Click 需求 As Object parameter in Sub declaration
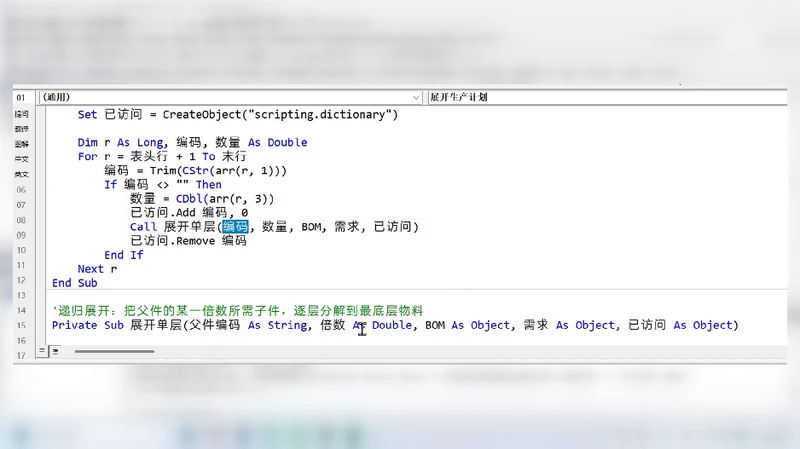This screenshot has width=800, height=449. 569,325
